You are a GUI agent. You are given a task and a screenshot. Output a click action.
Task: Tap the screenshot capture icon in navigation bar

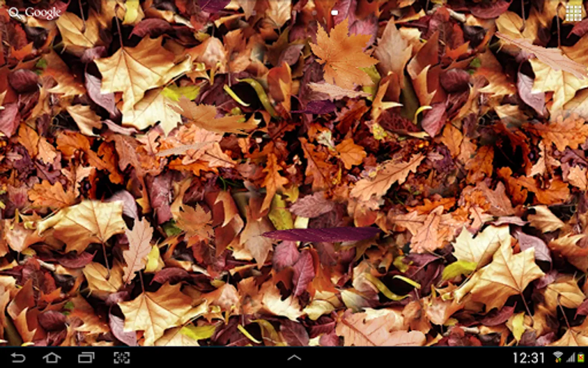122,358
